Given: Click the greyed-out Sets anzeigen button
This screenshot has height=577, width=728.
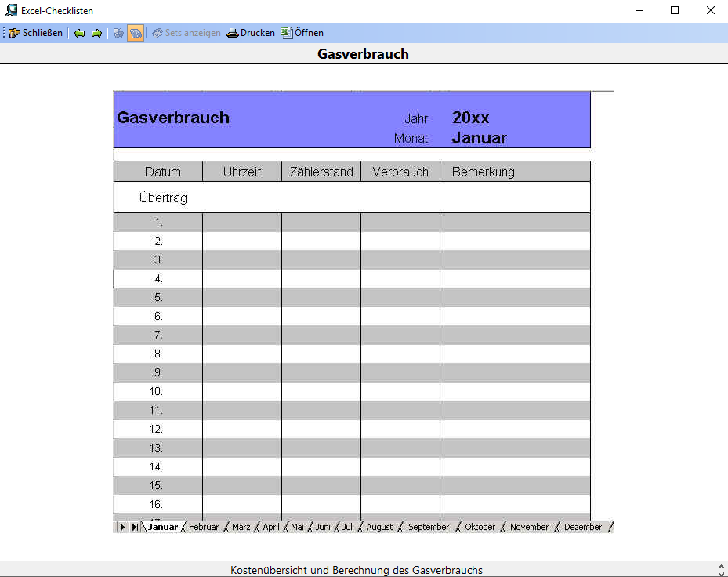Looking at the screenshot, I should (x=187, y=33).
